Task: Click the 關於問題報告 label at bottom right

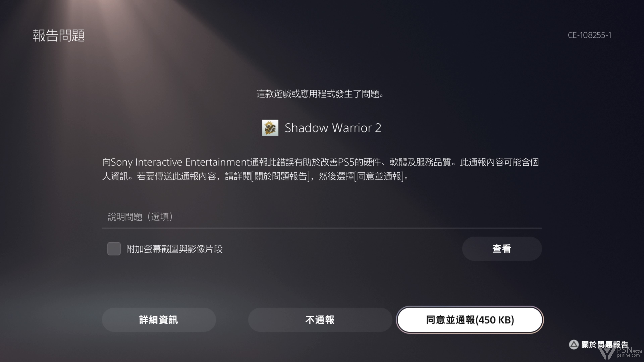Action: [605, 345]
